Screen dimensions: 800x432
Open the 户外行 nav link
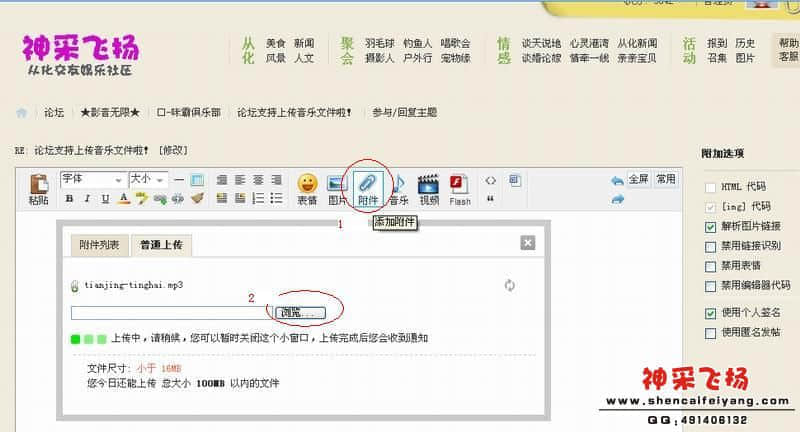point(417,58)
